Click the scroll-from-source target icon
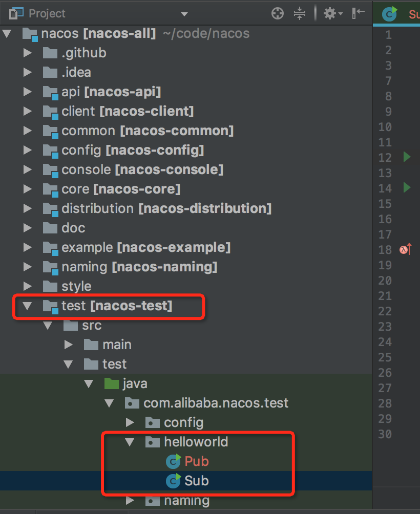The height and width of the screenshot is (514, 420). point(278,13)
